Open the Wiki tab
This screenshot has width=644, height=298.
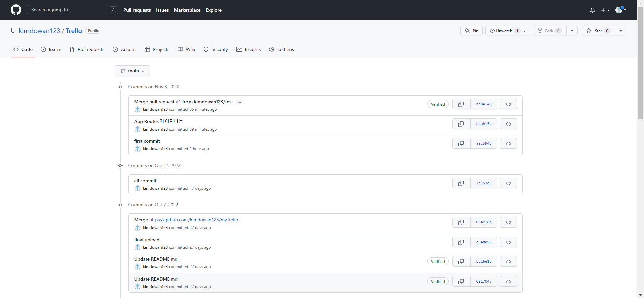(186, 49)
